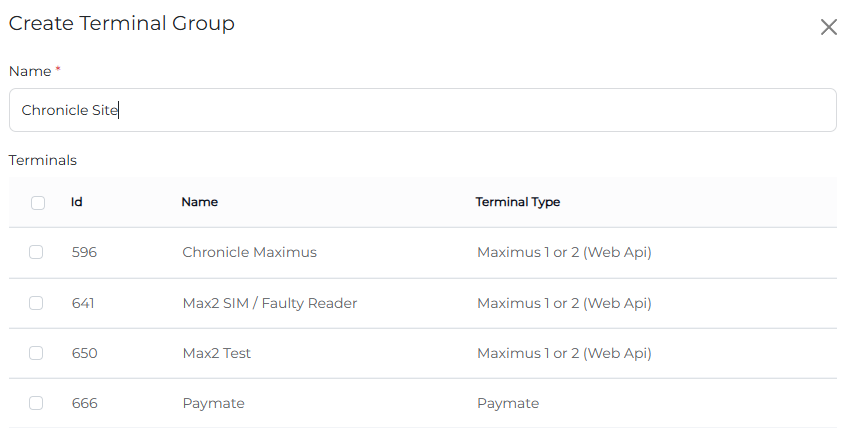
Task: Click the Id value 596
Action: [84, 252]
